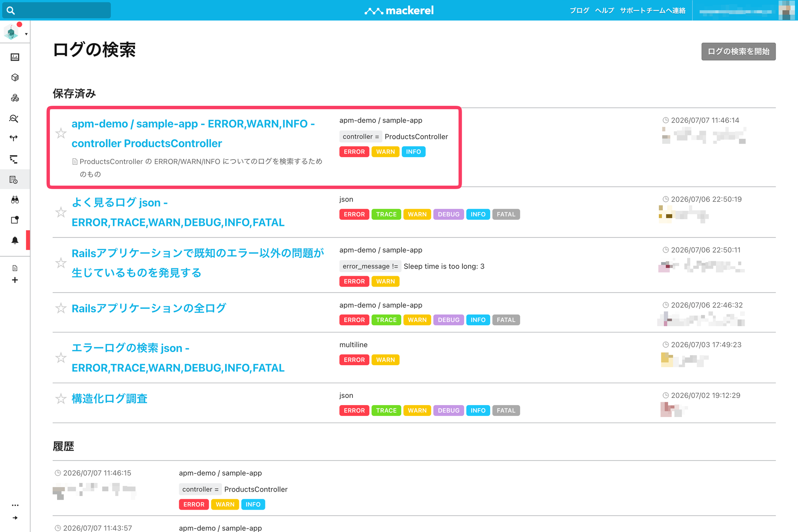This screenshot has width=798, height=532.
Task: Open the ブログ link in the header
Action: [579, 10]
